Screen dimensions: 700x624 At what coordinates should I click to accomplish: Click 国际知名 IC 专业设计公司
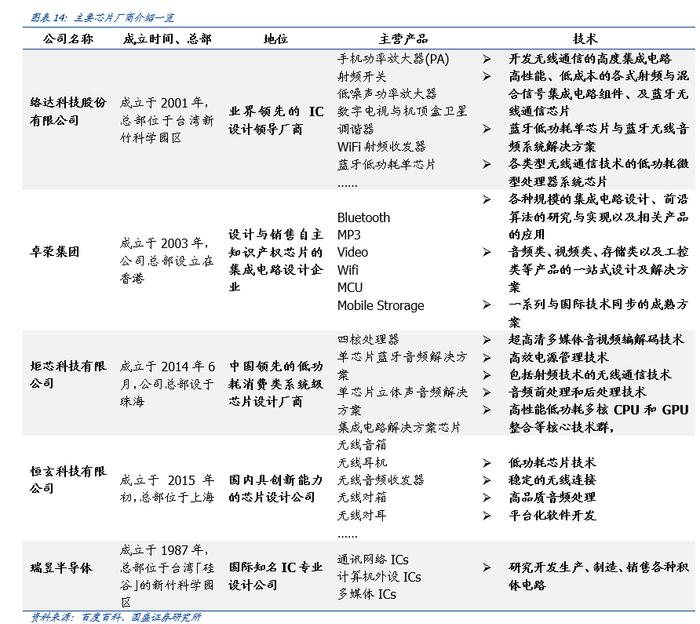pos(275,576)
